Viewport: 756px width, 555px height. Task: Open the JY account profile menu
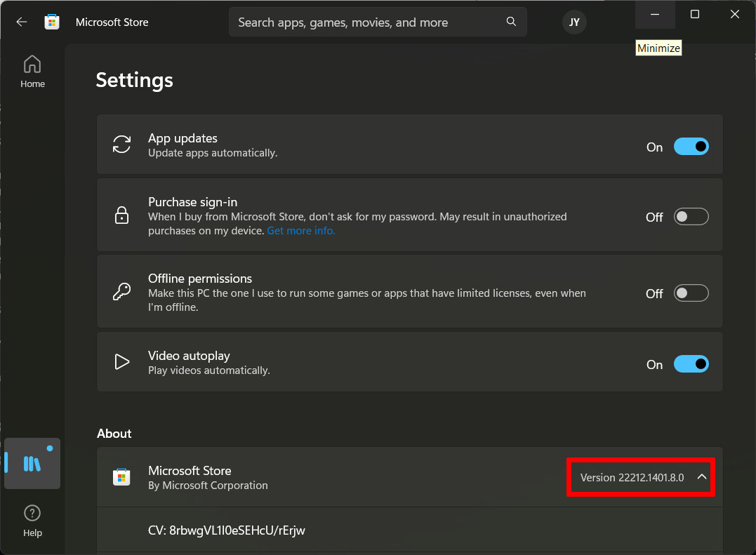(x=574, y=22)
